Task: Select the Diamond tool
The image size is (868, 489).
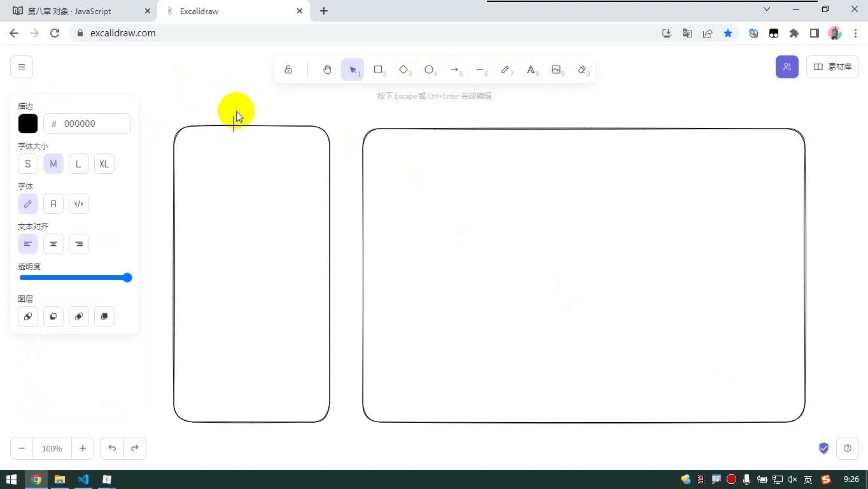Action: coord(403,69)
